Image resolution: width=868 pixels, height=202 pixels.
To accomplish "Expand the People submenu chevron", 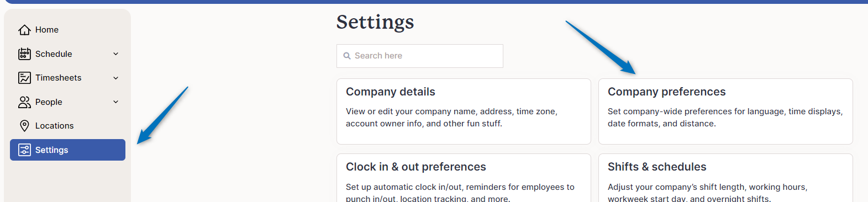I will (116, 102).
